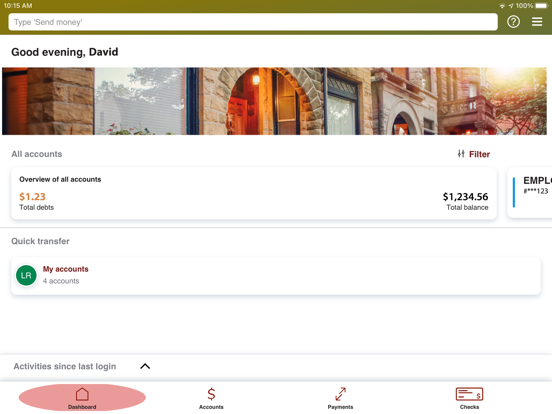This screenshot has height=414, width=552.
Task: Click 'Activities since last login' label
Action: point(65,366)
